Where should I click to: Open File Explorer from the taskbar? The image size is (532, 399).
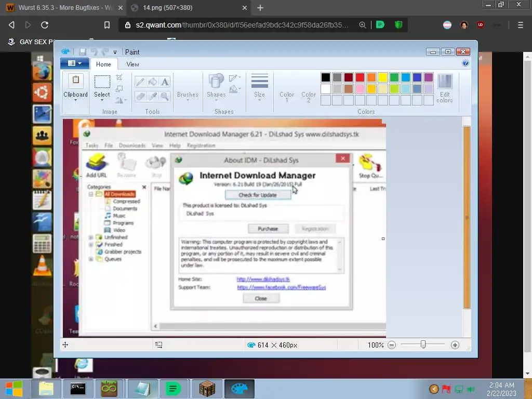point(46,389)
